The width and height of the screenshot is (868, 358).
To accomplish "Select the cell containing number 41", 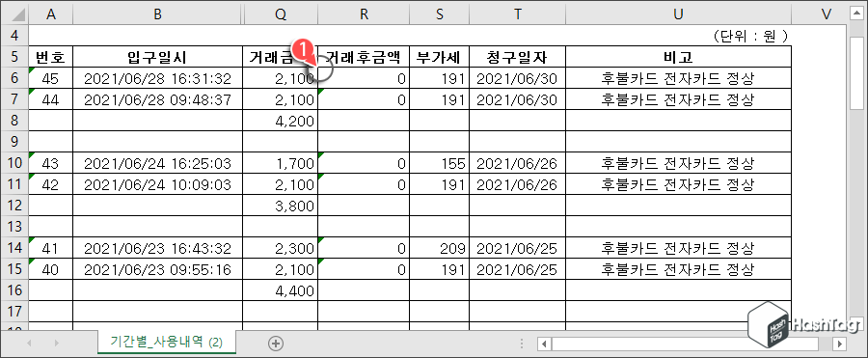I will click(x=50, y=248).
